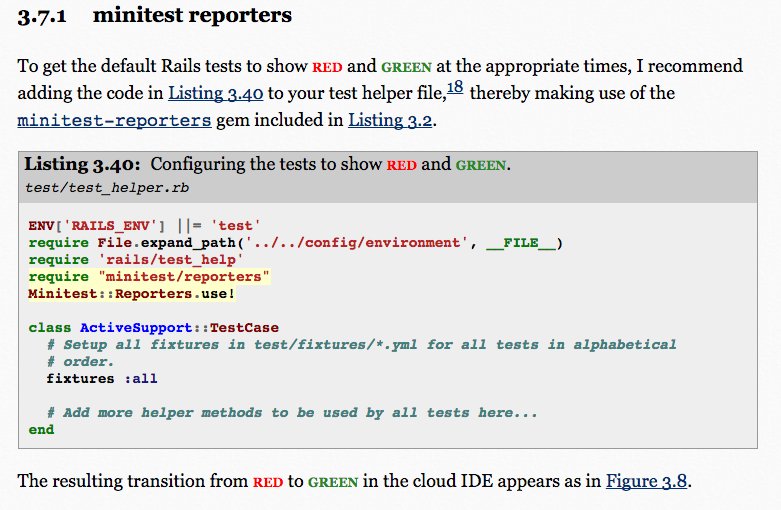Screen dimensions: 781x510
Task: Click the file name 'test/test_helper.rb'
Action: pyautogui.click(x=107, y=188)
